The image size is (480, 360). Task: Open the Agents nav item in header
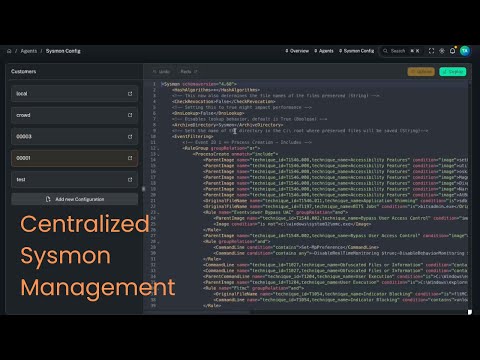coord(324,51)
